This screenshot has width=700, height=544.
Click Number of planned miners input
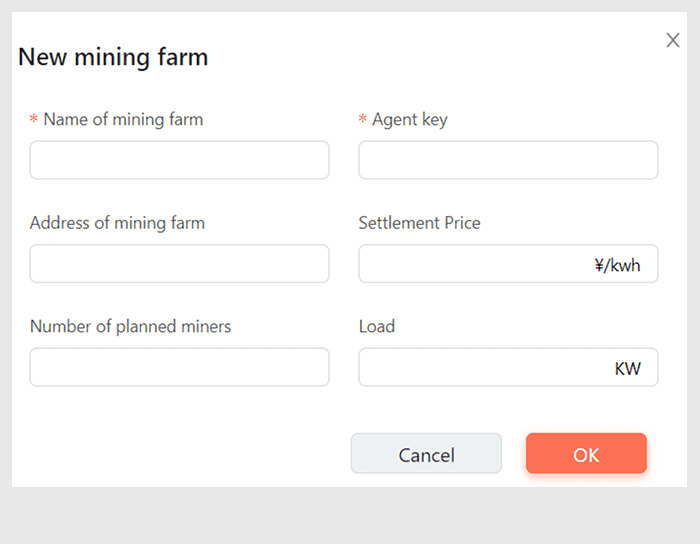pyautogui.click(x=179, y=367)
